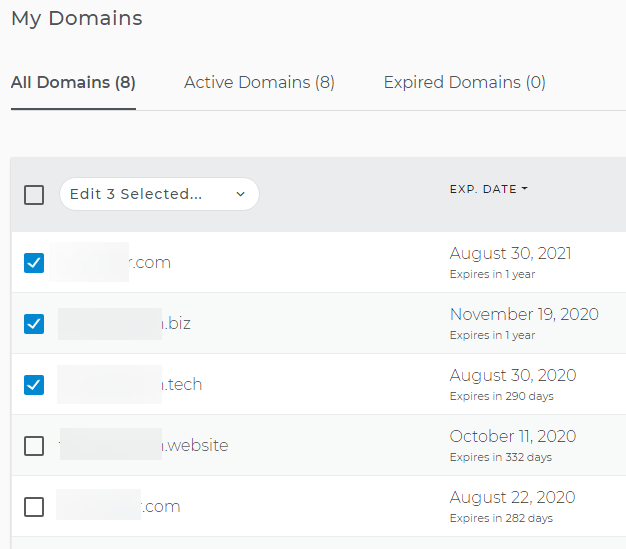Sort by the EXP. DATE column header
Screen dimensions: 626x549
tap(488, 189)
